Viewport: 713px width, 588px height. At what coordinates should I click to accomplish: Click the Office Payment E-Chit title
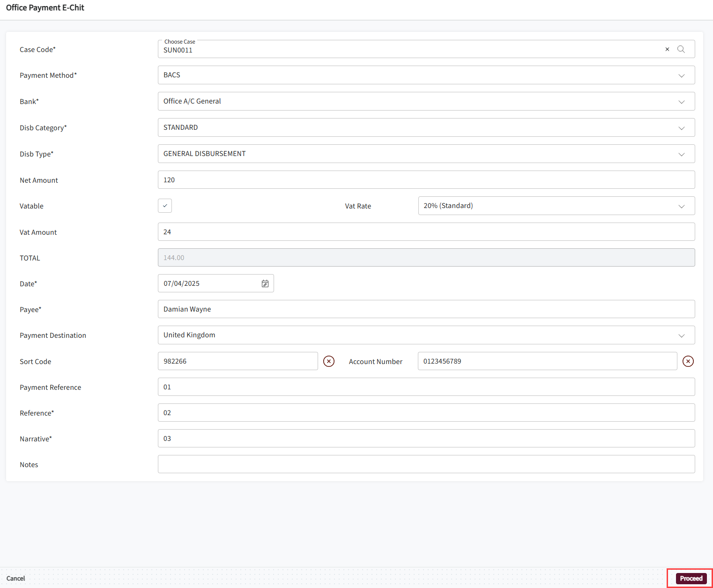point(45,7)
